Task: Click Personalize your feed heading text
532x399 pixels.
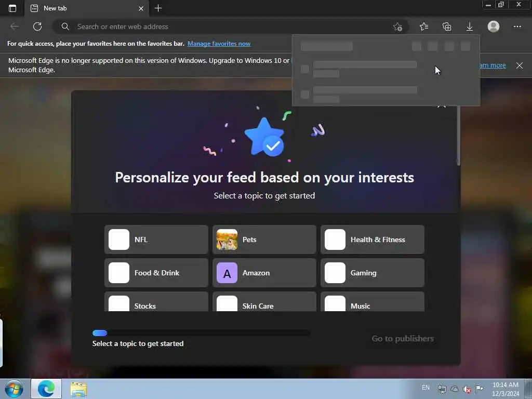Action: (x=264, y=178)
